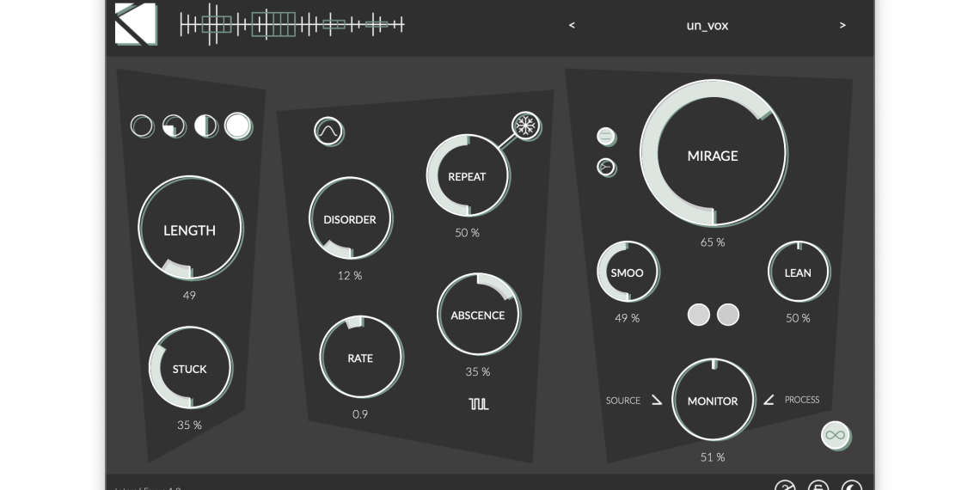
Task: Click the snowflake freeze icon near REPEAT
Action: [x=525, y=126]
